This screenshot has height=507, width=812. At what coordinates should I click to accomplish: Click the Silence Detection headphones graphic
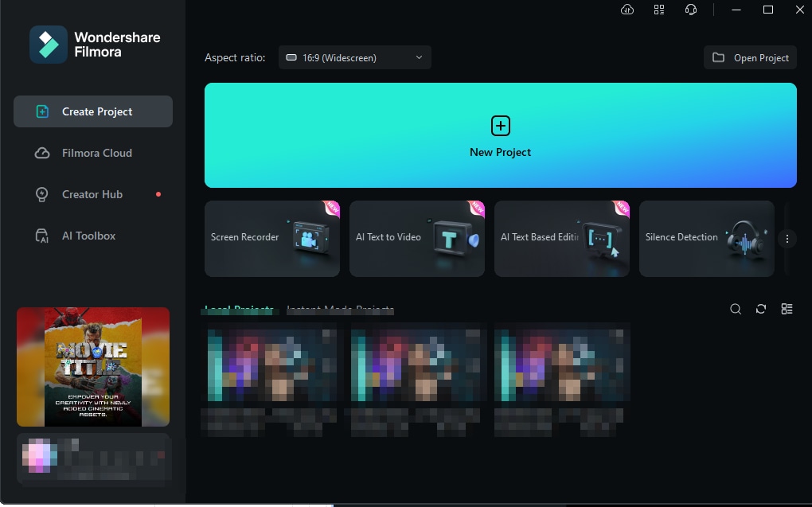coord(746,240)
